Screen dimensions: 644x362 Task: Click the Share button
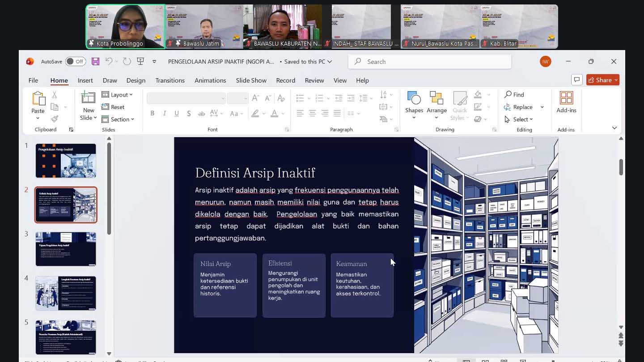coord(602,80)
